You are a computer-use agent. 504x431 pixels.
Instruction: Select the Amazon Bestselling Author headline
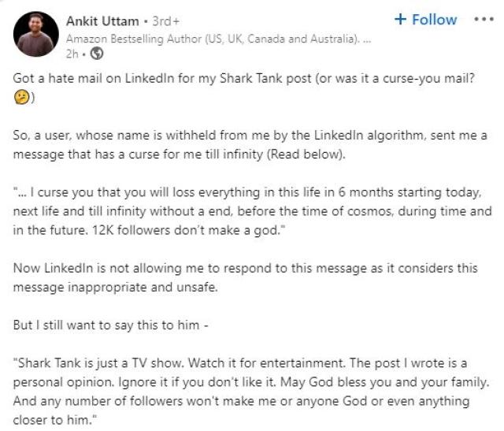click(x=213, y=38)
